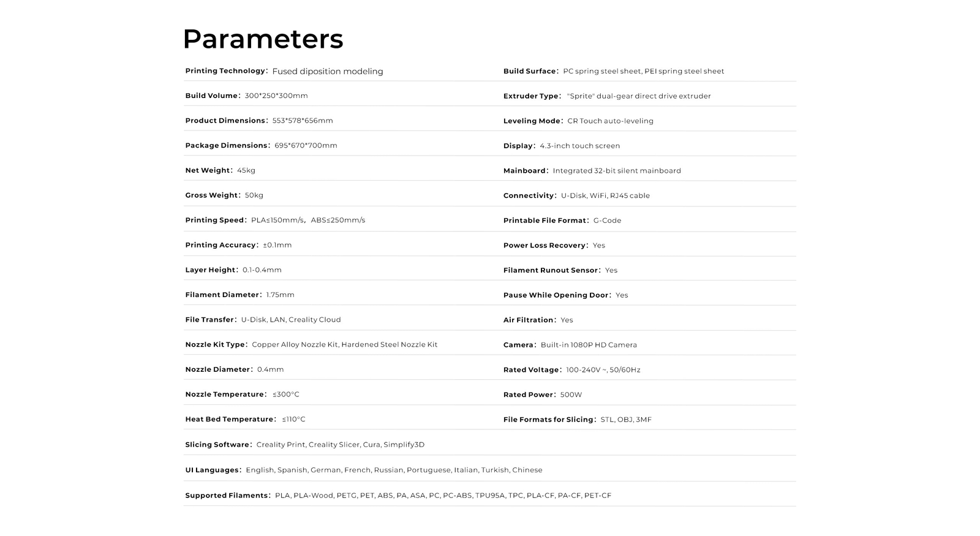Viewport: 980px width, 536px height.
Task: Click the Power Loss Recovery label
Action: tap(544, 246)
